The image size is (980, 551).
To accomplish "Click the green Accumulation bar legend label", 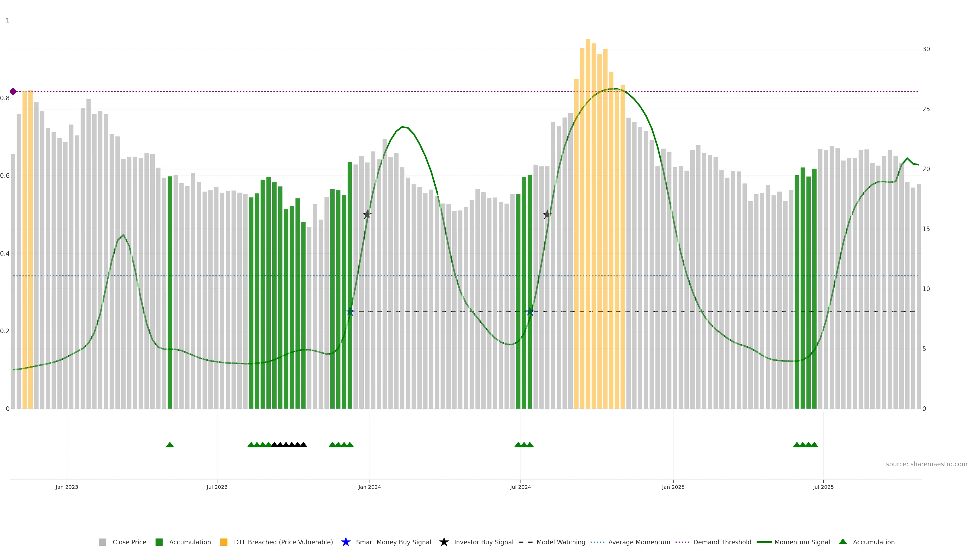I will pyautogui.click(x=190, y=542).
